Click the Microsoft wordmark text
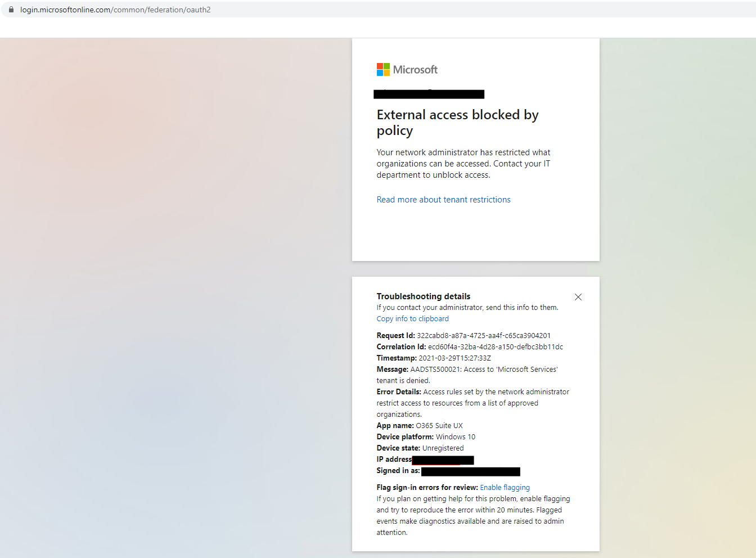Screen dimensions: 756x558 (415, 70)
